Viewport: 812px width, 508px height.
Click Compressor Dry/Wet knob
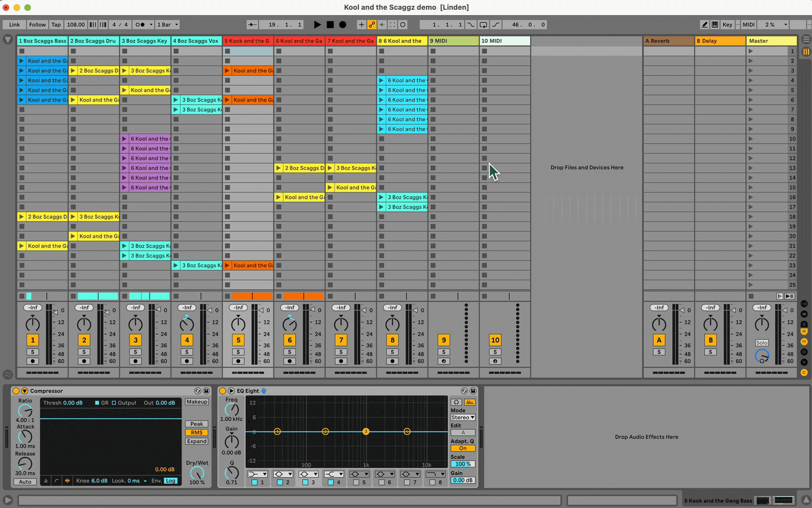point(197,473)
